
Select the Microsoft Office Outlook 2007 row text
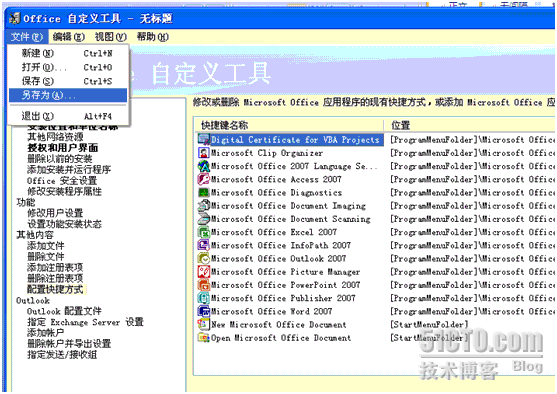coord(278,258)
